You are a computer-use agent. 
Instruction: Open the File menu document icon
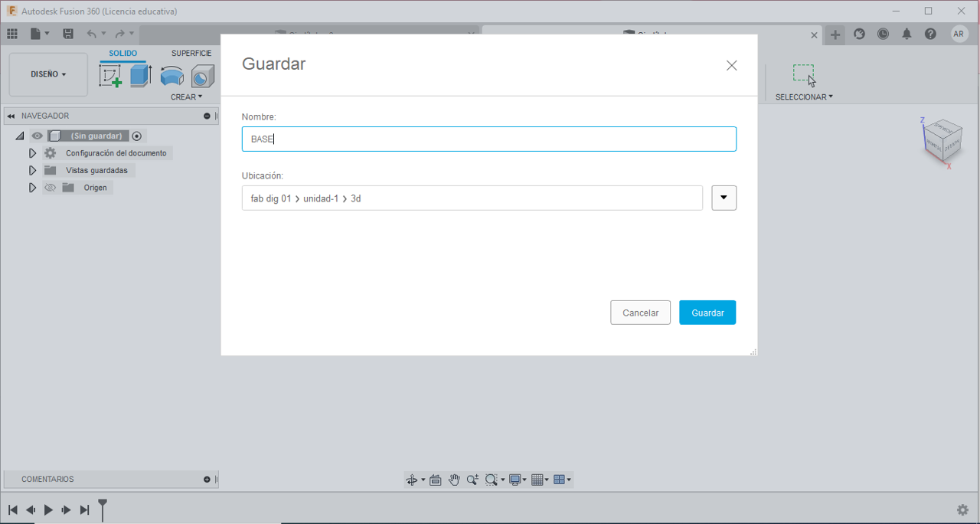coord(35,34)
